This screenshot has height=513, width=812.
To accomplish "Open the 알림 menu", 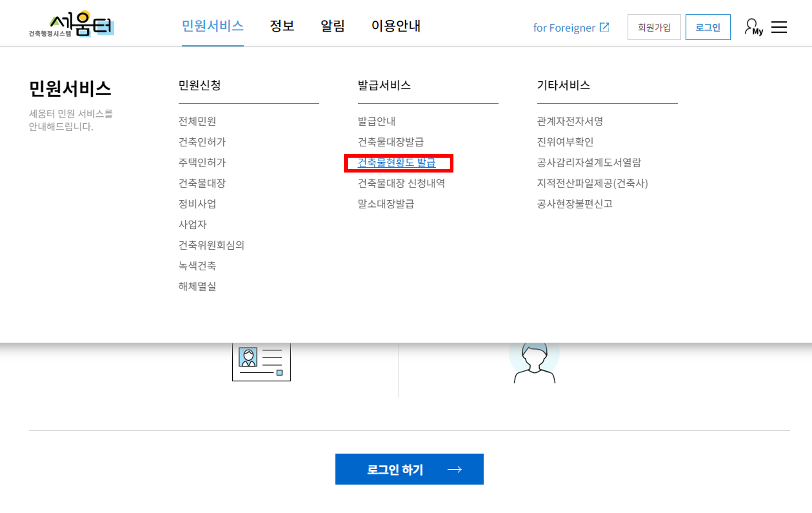I will tap(332, 26).
